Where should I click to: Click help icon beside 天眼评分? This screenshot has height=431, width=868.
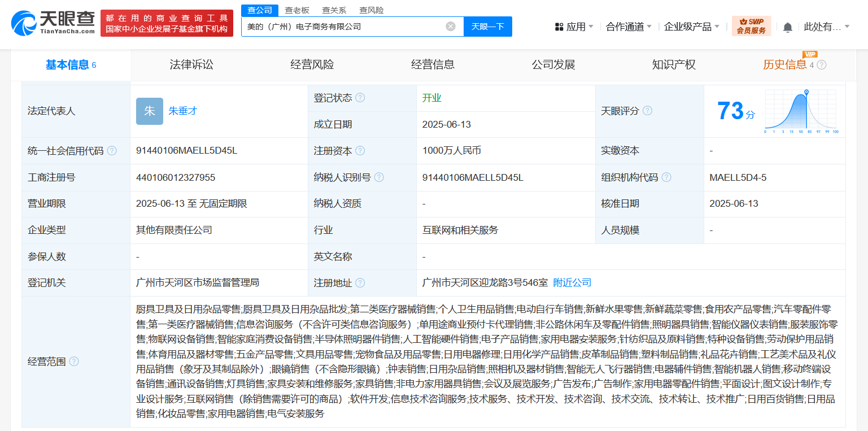647,111
